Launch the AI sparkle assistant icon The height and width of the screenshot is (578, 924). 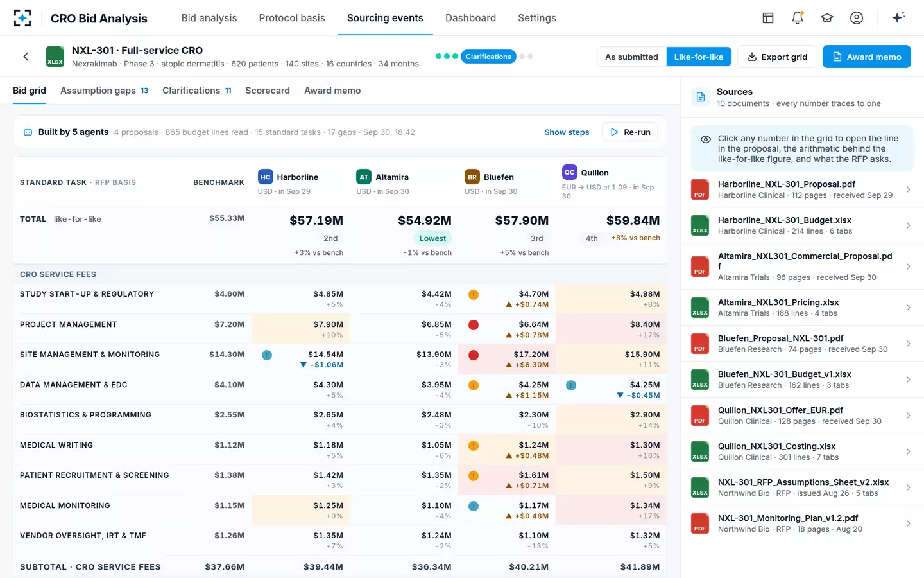(898, 17)
